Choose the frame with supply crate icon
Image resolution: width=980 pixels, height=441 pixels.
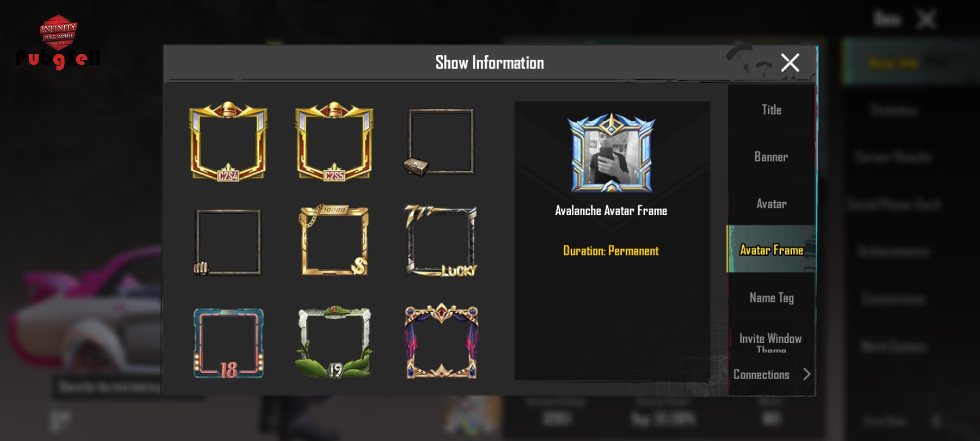click(440, 142)
